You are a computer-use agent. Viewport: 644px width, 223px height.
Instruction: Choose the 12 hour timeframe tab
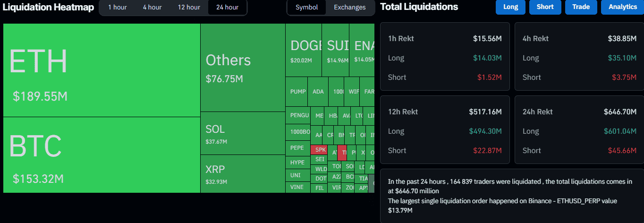click(x=189, y=8)
